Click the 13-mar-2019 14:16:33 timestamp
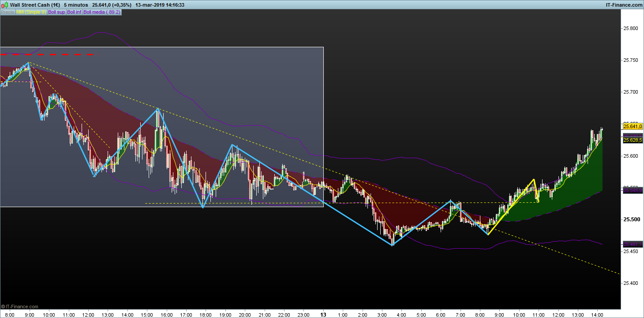Screen dimensions: 644x318 coord(160,5)
